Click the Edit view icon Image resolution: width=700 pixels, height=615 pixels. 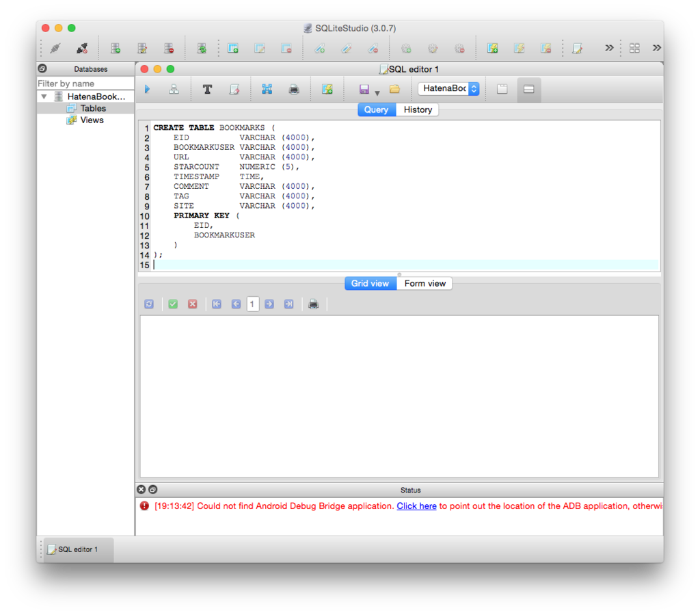point(520,49)
